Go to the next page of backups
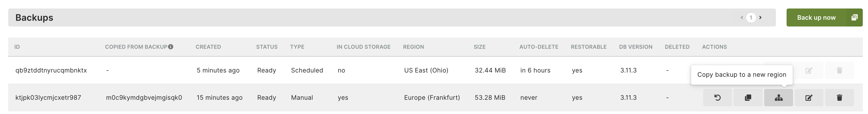Screen dimensions: 868x114 click(x=760, y=17)
